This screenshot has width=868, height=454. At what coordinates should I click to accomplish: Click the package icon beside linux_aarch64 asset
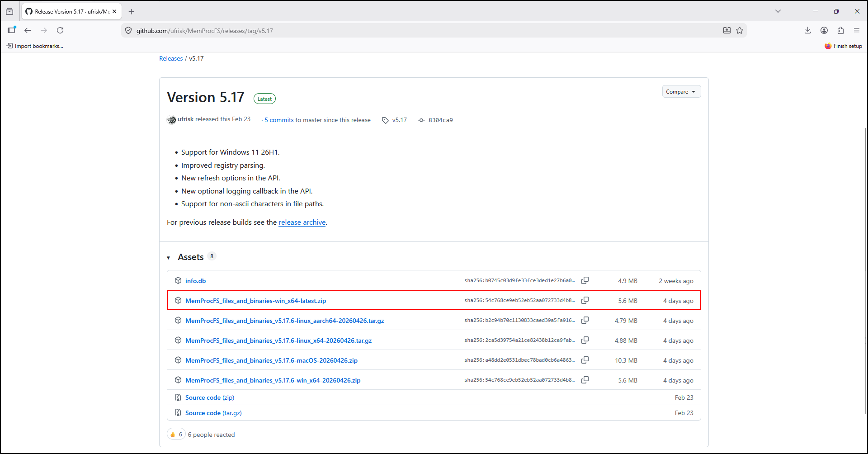point(178,320)
